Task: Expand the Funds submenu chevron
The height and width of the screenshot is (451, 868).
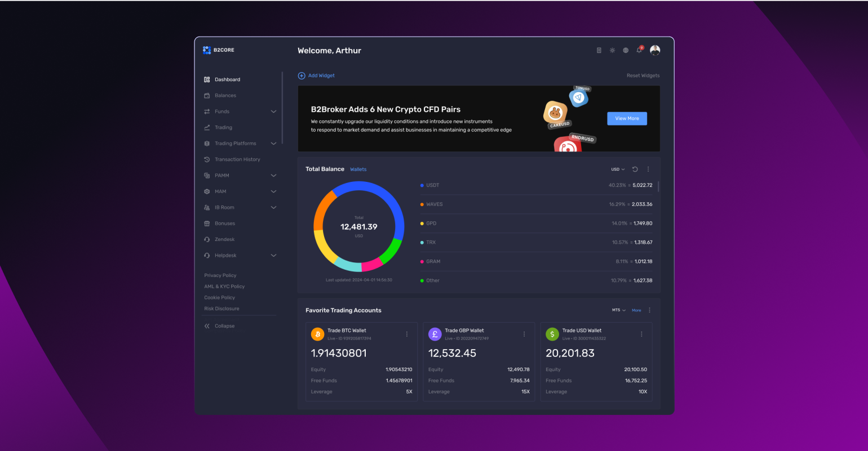Action: (273, 111)
